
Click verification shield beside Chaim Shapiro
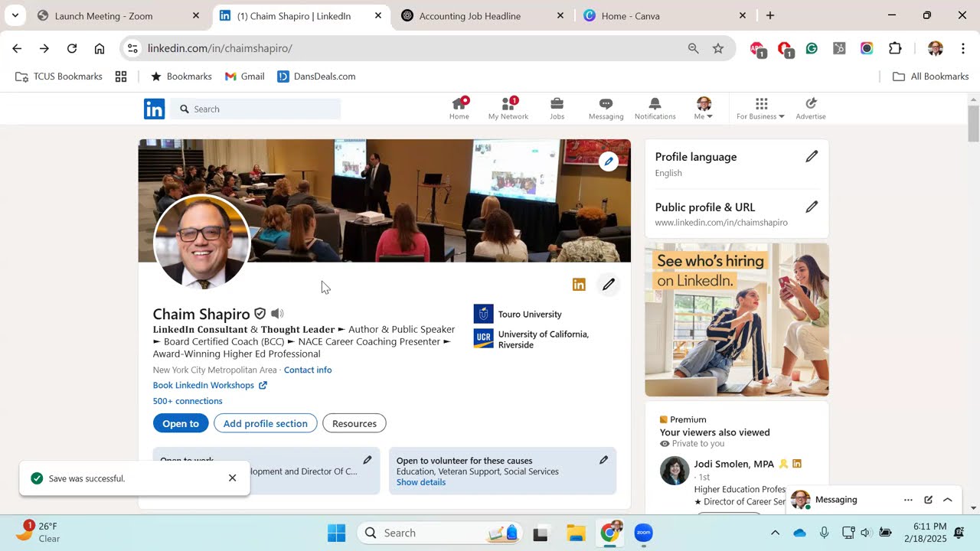[x=260, y=314]
